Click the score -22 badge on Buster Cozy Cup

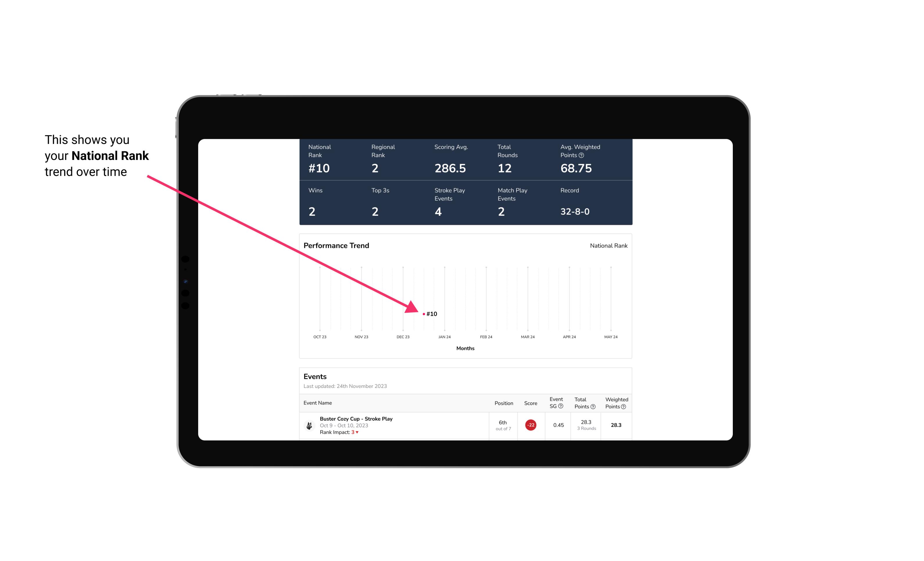point(531,425)
